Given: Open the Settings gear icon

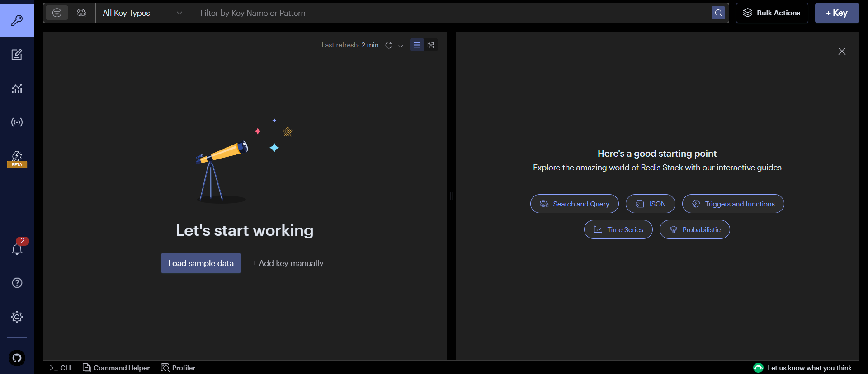Looking at the screenshot, I should [x=17, y=317].
